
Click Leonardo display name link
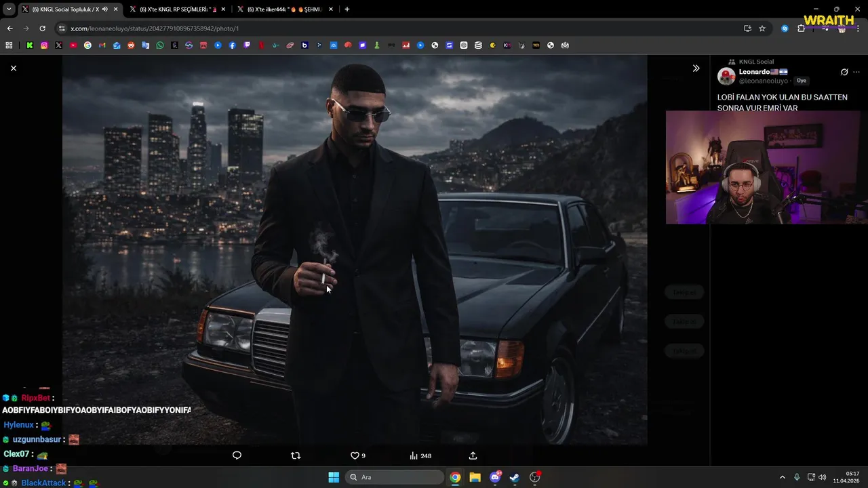click(754, 72)
